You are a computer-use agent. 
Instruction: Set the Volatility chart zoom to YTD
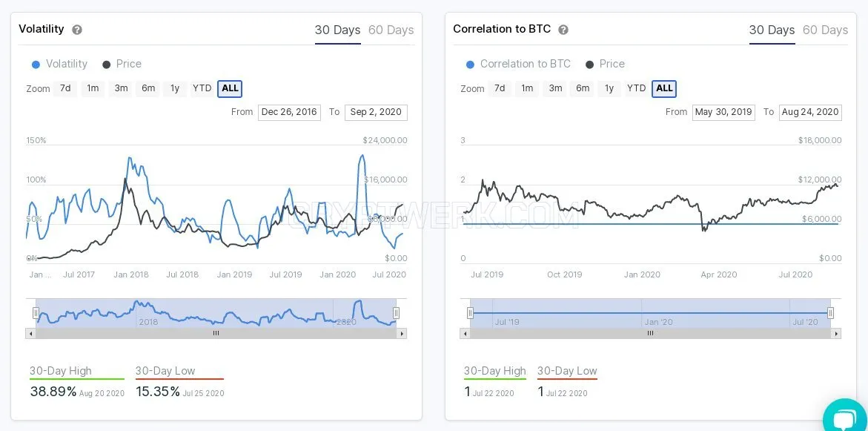pos(202,88)
